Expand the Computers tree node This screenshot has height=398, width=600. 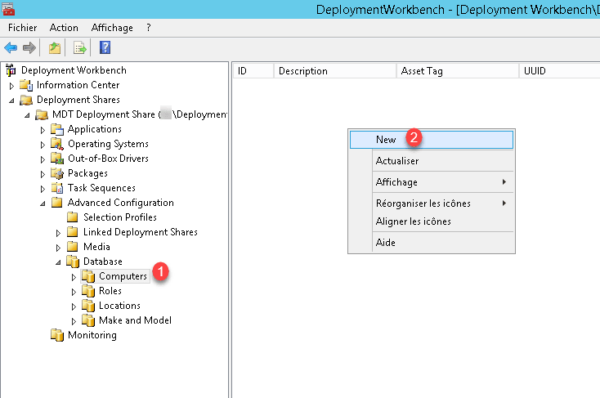click(x=74, y=277)
